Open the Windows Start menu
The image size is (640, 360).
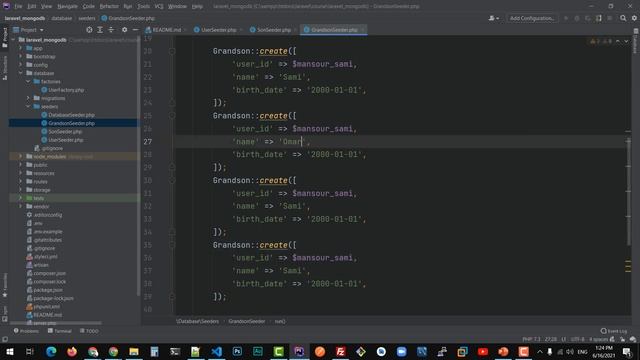click(10, 351)
